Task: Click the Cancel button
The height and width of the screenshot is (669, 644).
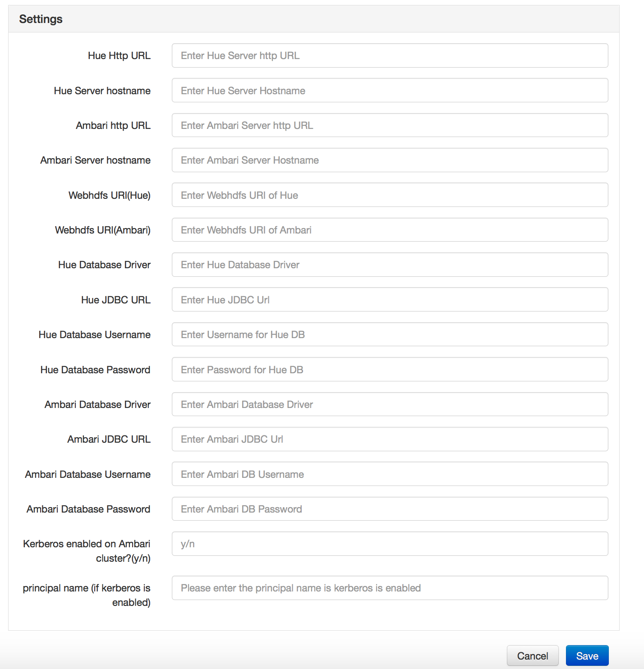Action: 533,655
